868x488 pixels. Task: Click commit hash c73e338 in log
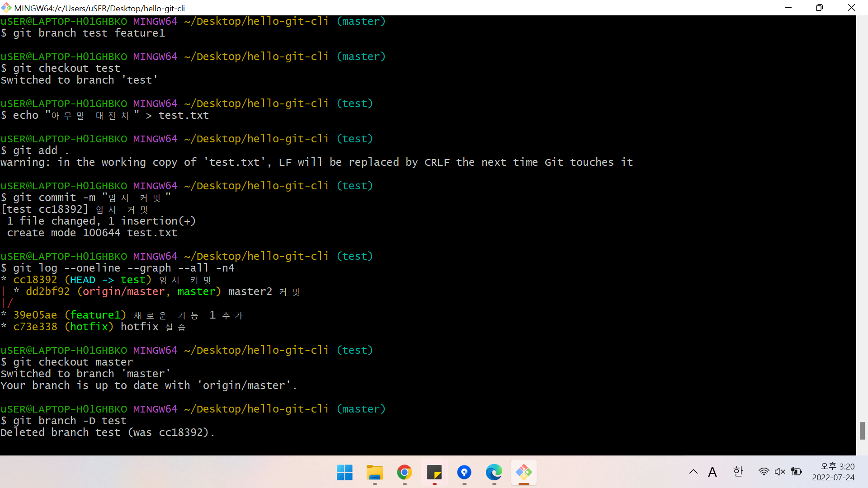[35, 327]
